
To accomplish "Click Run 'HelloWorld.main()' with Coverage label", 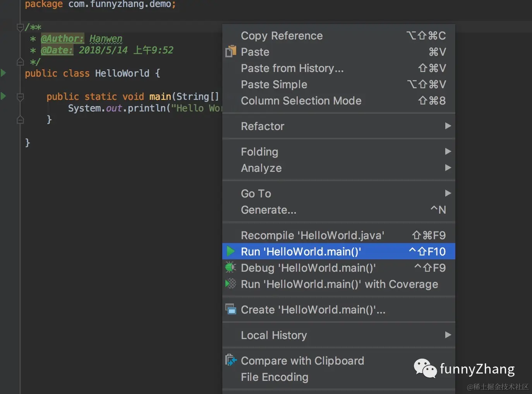I will pos(340,284).
